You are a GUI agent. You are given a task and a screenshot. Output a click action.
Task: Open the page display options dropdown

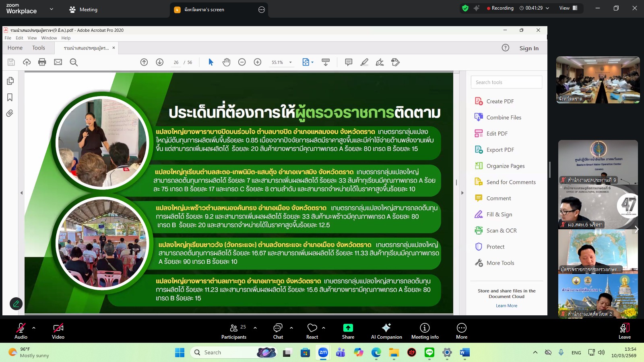pos(308,62)
